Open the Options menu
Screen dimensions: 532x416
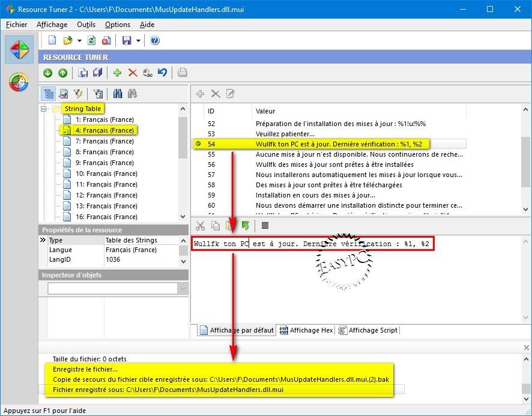click(x=118, y=25)
